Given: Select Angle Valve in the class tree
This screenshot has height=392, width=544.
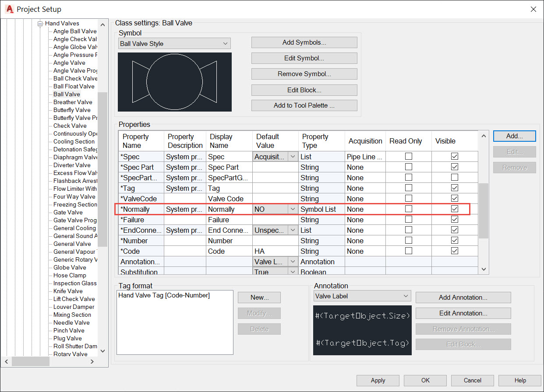Looking at the screenshot, I should 69,63.
